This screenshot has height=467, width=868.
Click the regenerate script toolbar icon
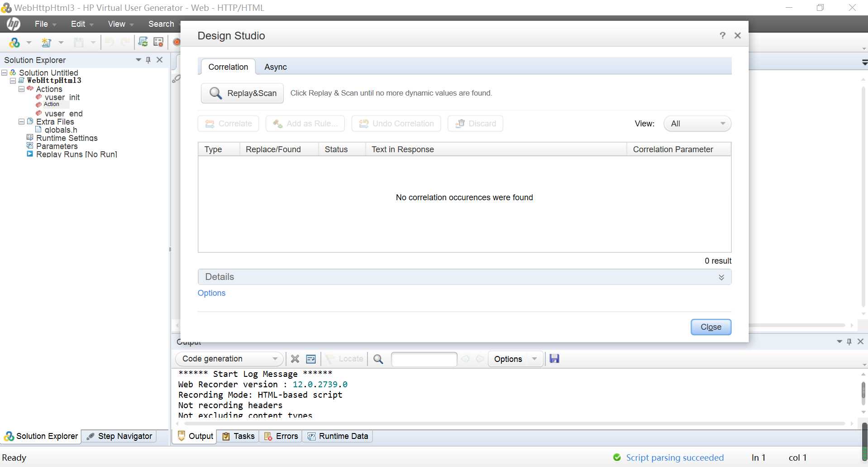143,42
